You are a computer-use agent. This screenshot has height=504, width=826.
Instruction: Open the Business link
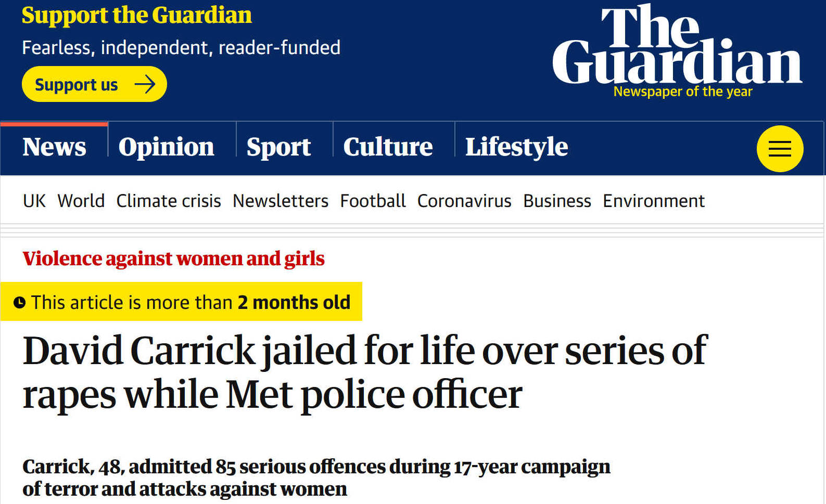557,201
